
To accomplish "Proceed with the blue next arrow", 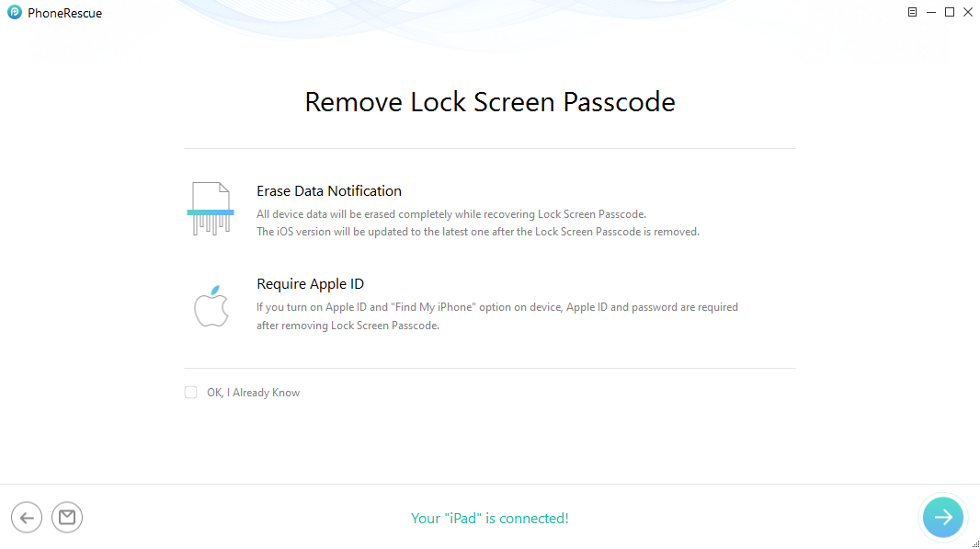I will point(942,517).
